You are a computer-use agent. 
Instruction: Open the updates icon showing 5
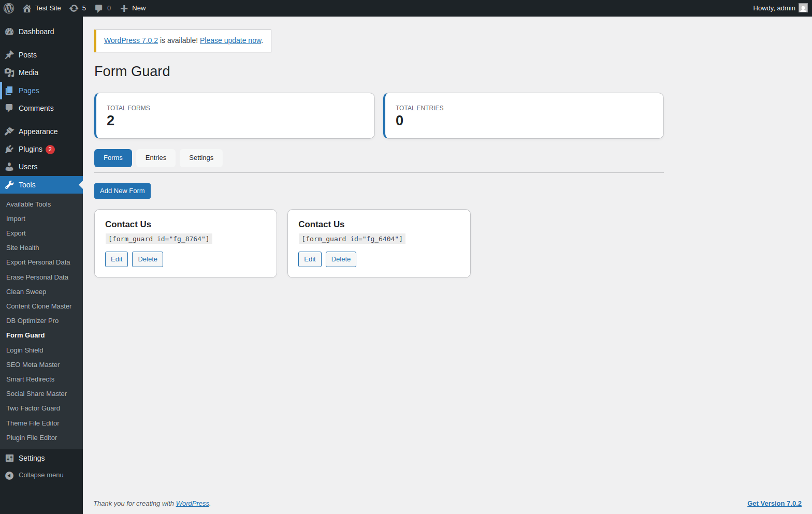tap(74, 8)
